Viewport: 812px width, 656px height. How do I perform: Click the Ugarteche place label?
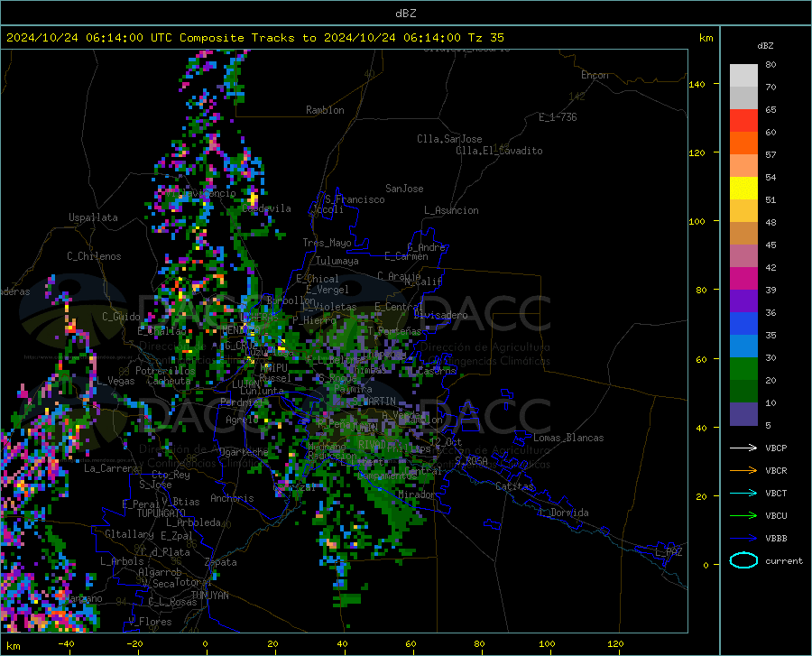pos(244,451)
